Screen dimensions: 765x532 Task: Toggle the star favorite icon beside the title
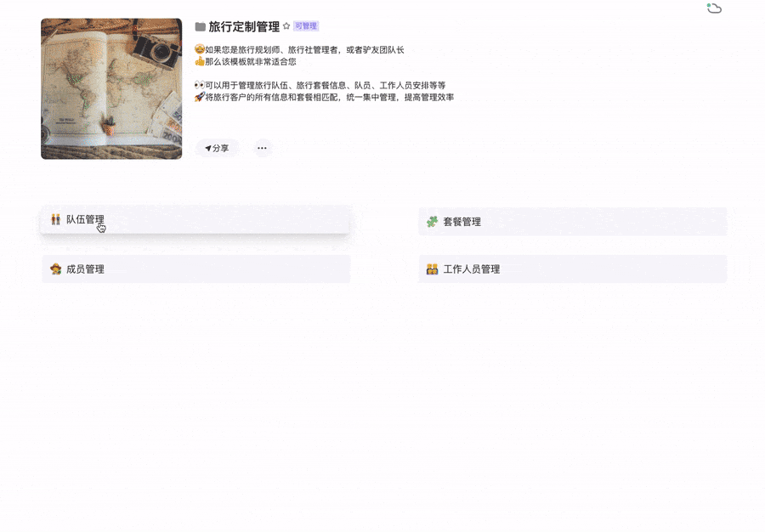click(x=286, y=26)
